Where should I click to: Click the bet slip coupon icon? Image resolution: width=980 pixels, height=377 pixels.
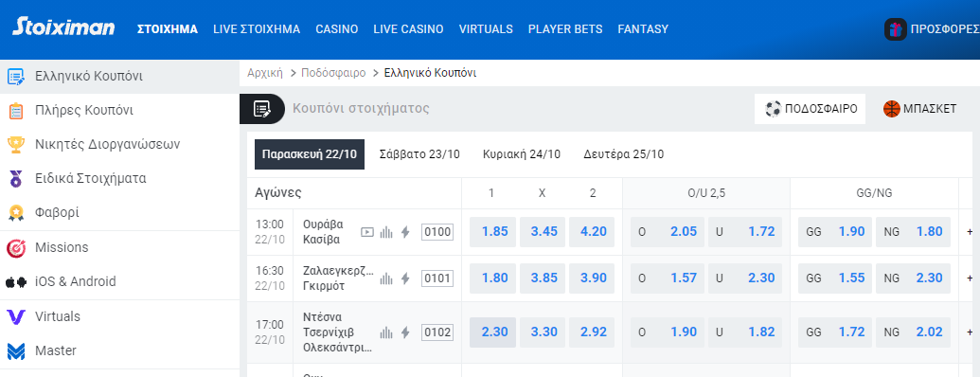262,109
